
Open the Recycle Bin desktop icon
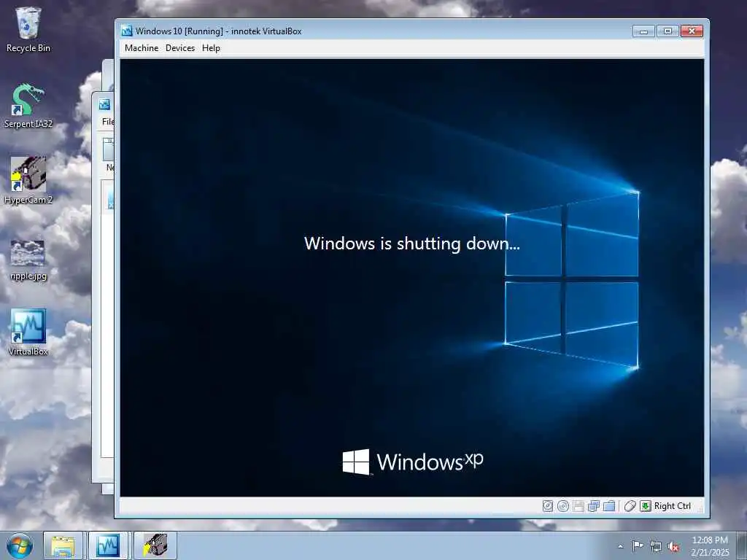point(28,29)
